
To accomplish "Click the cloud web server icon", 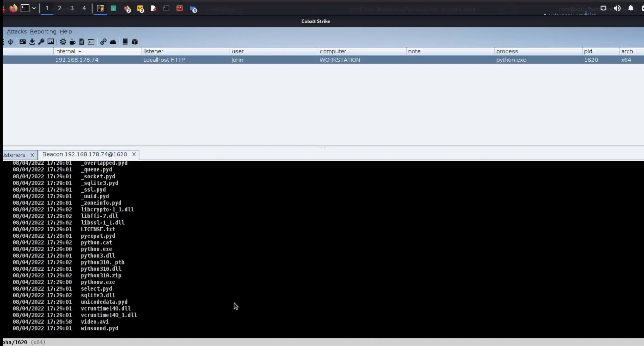I will pyautogui.click(x=113, y=42).
